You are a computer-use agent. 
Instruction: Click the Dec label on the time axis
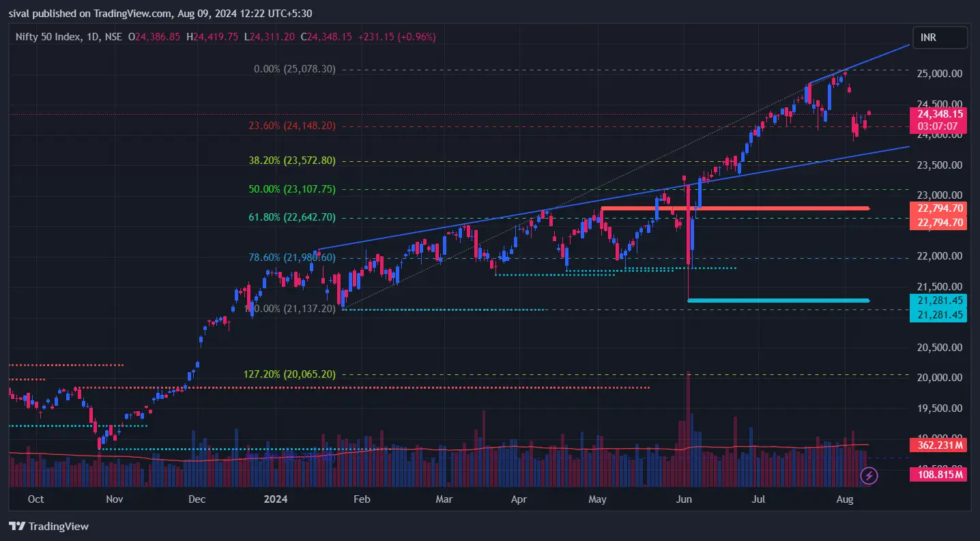tap(197, 499)
